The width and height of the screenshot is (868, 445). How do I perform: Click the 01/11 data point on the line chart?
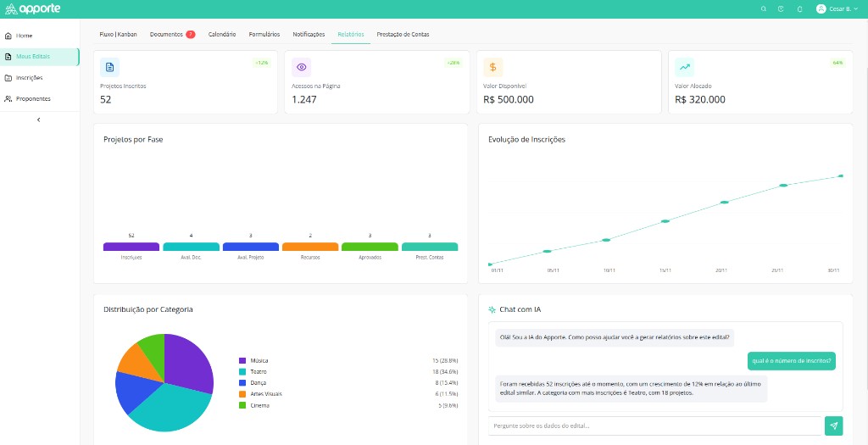click(490, 264)
